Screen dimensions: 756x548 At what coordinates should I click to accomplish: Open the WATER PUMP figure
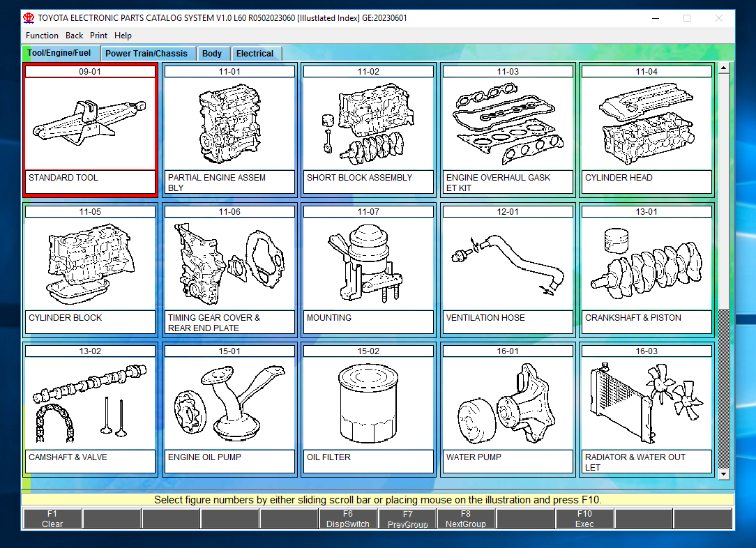pyautogui.click(x=507, y=403)
